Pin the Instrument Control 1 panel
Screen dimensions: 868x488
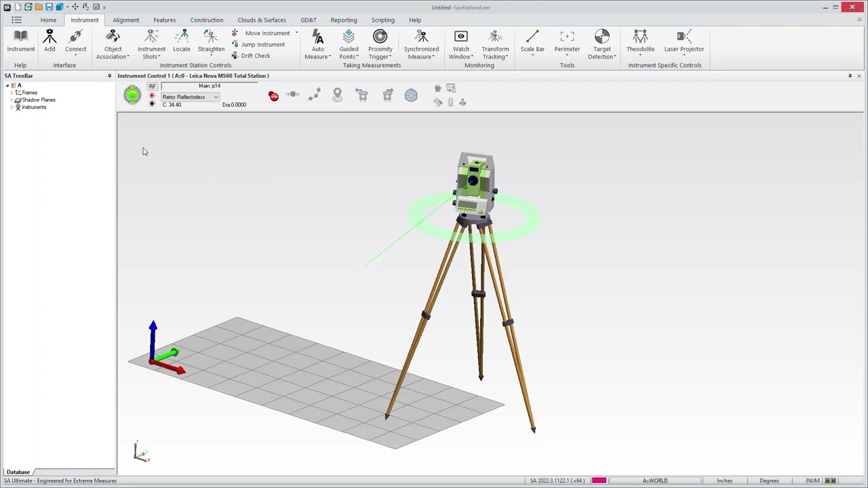pos(850,76)
